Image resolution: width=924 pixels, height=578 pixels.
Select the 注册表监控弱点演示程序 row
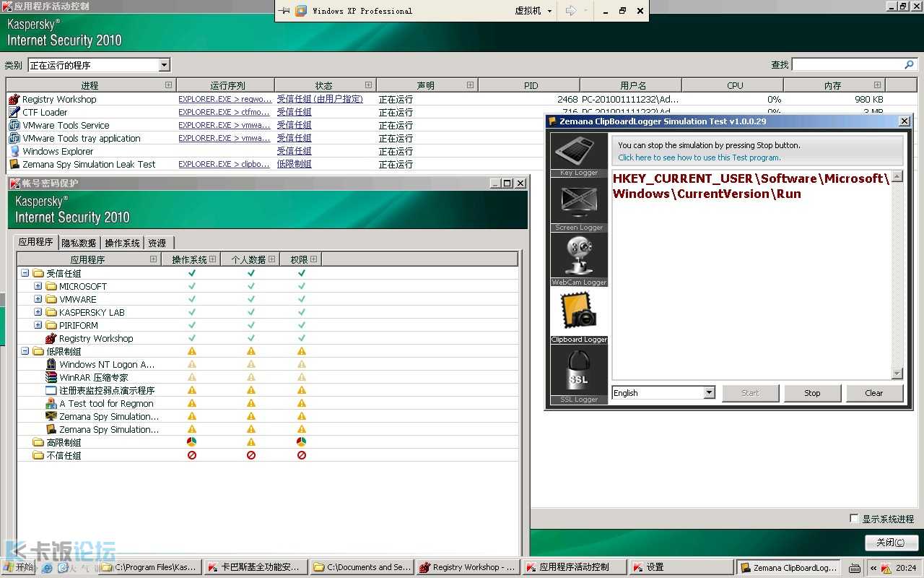tap(267, 390)
